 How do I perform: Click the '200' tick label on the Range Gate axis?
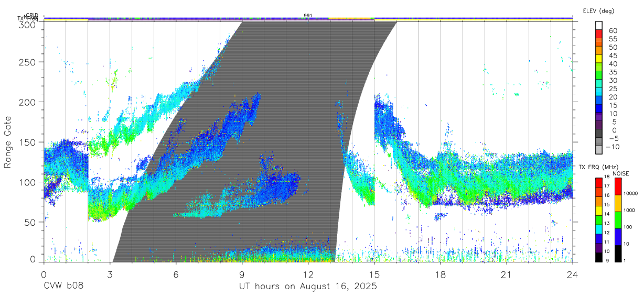click(x=28, y=102)
